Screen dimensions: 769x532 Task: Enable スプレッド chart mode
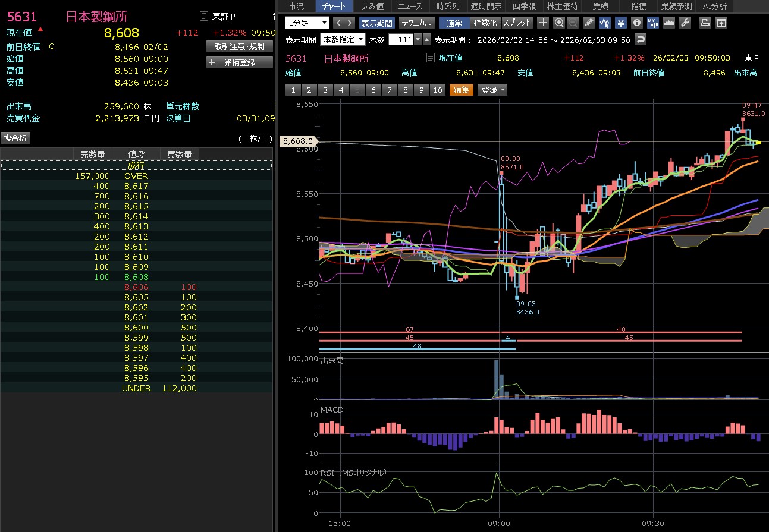click(x=517, y=23)
